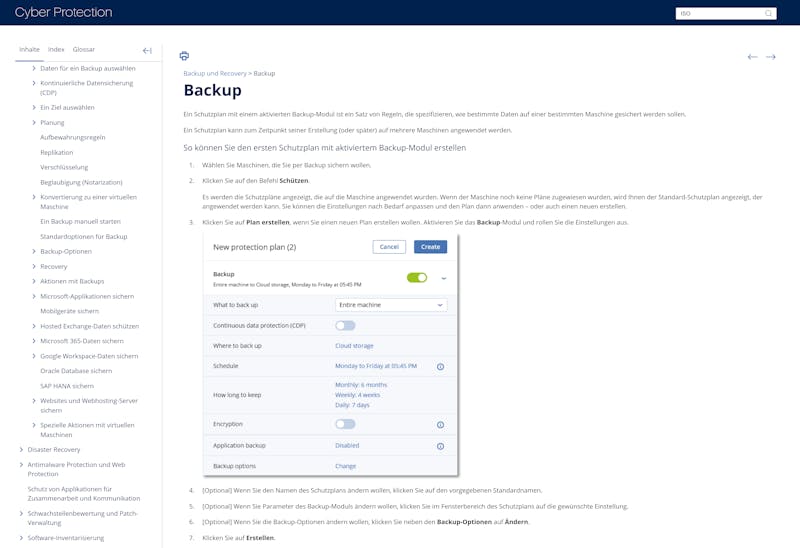Click Change link for Backup options
This screenshot has width=800, height=548.
pyautogui.click(x=345, y=466)
